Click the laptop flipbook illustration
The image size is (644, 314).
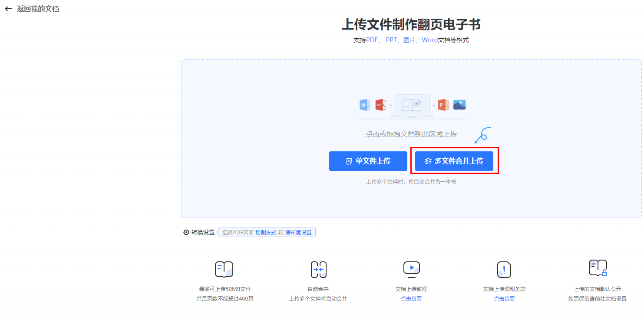pos(412,106)
